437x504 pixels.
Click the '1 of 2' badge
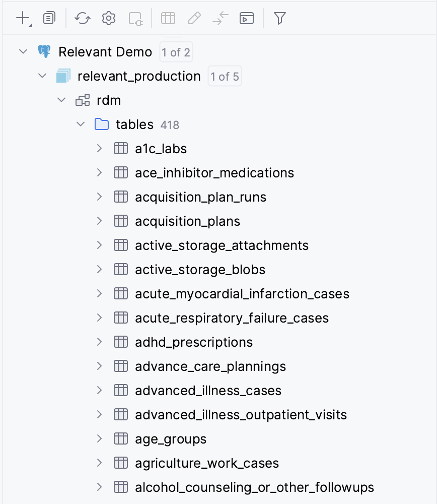[176, 51]
